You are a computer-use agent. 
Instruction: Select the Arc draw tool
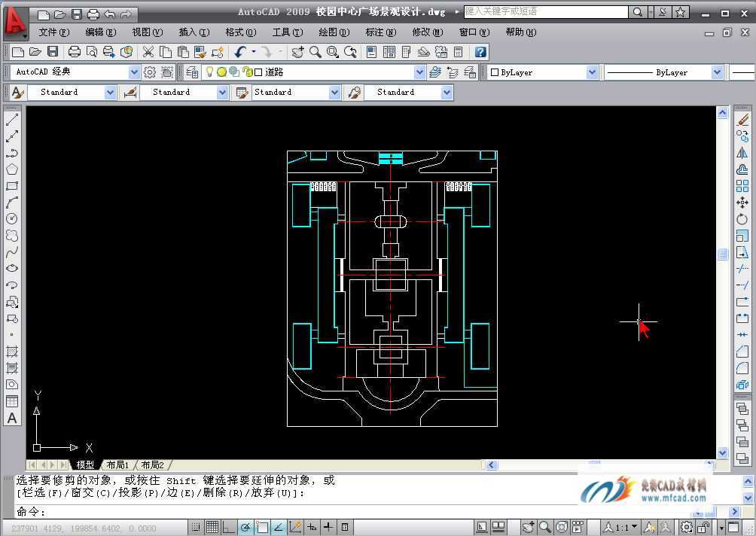[x=12, y=203]
